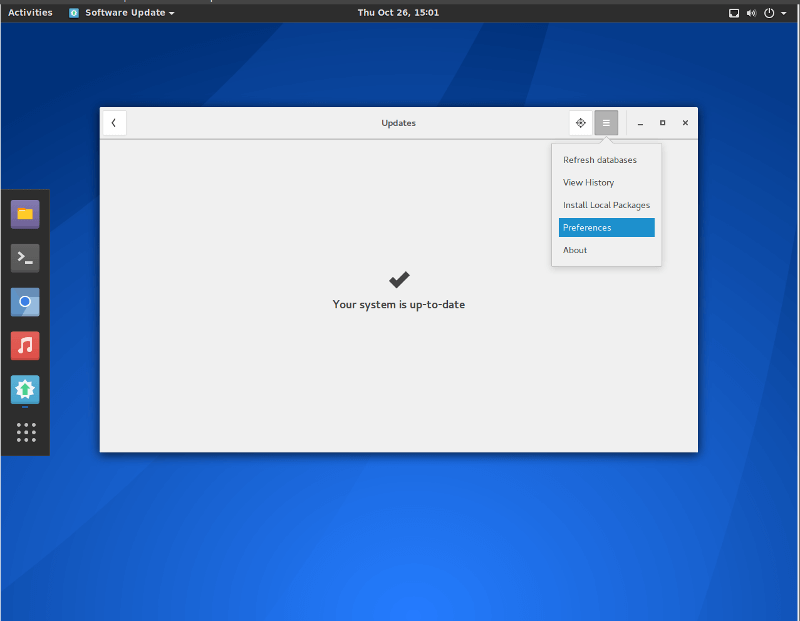Open View History from the menu
800x621 pixels.
click(x=588, y=182)
